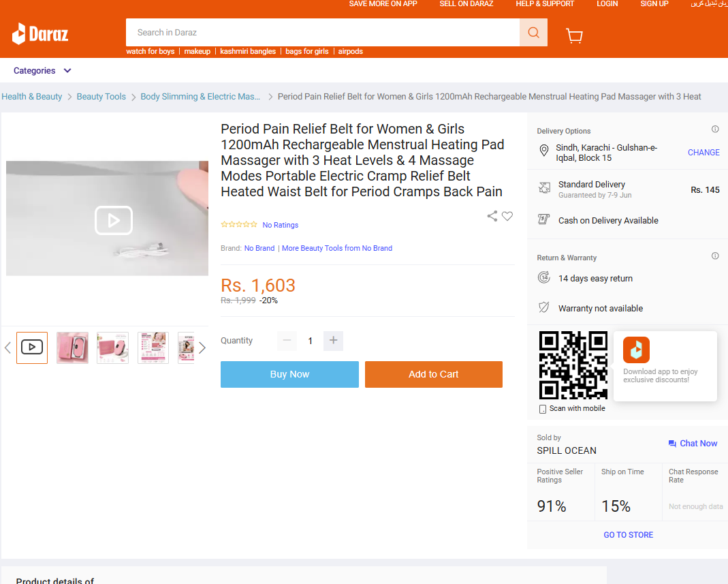Click Body Slimming & Electric Mas... breadcrumb
Screen dimensions: 728x584
(x=200, y=97)
